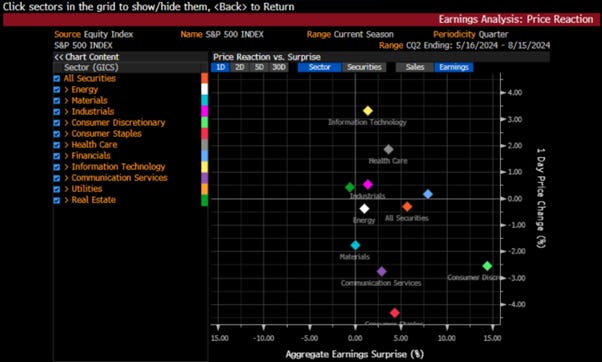Click the Communication Services purple diamond
The image size is (602, 362).
(x=381, y=271)
